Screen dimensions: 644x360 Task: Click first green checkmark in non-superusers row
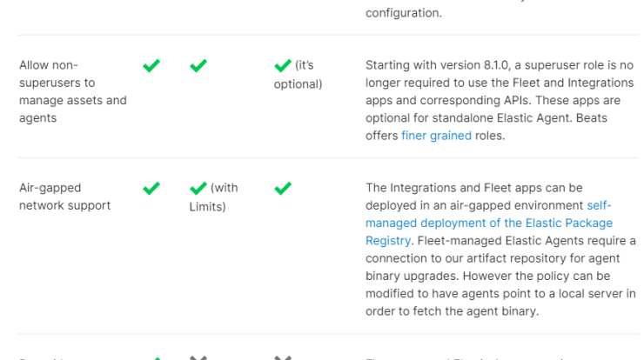click(151, 66)
